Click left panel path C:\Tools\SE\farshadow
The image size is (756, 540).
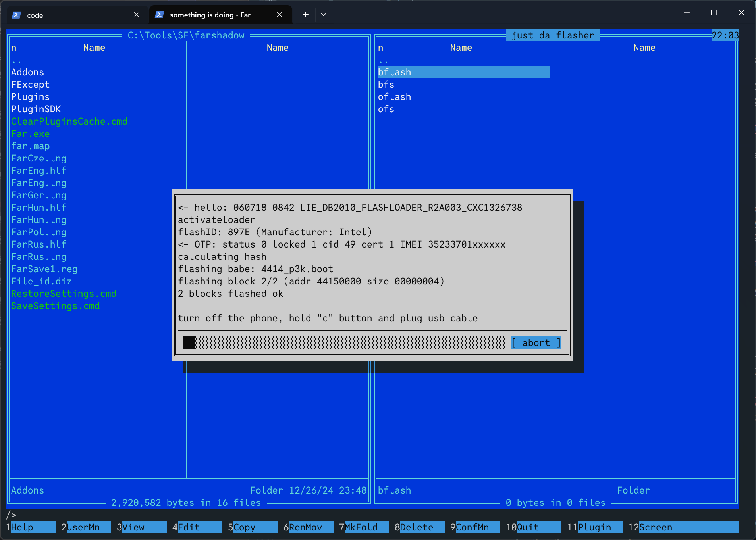click(x=186, y=35)
